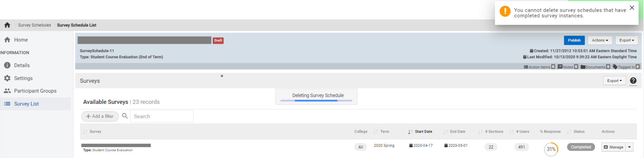Click the search magnifier icon
This screenshot has width=644, height=158.
coord(125,116)
